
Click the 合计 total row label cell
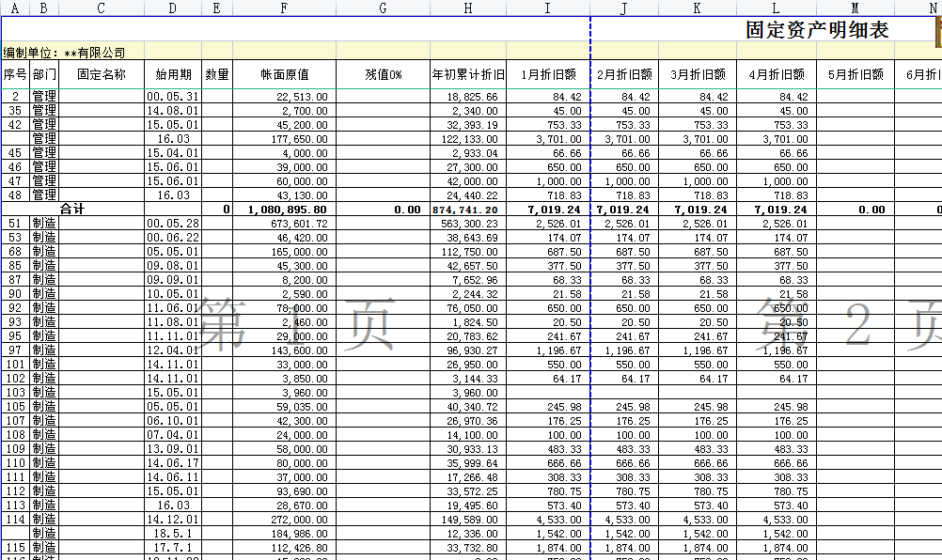(x=73, y=209)
